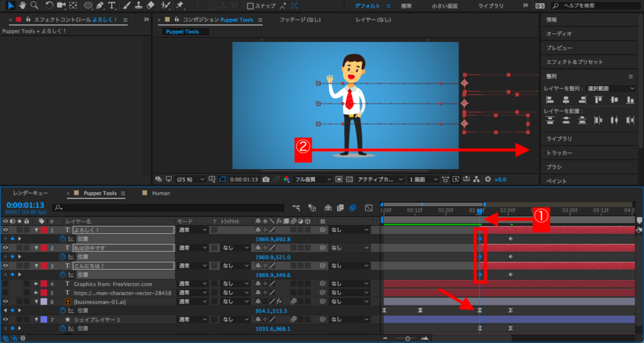Click the snapshot camera icon in viewer
Viewport: 644px width, 343px height.
tap(267, 180)
